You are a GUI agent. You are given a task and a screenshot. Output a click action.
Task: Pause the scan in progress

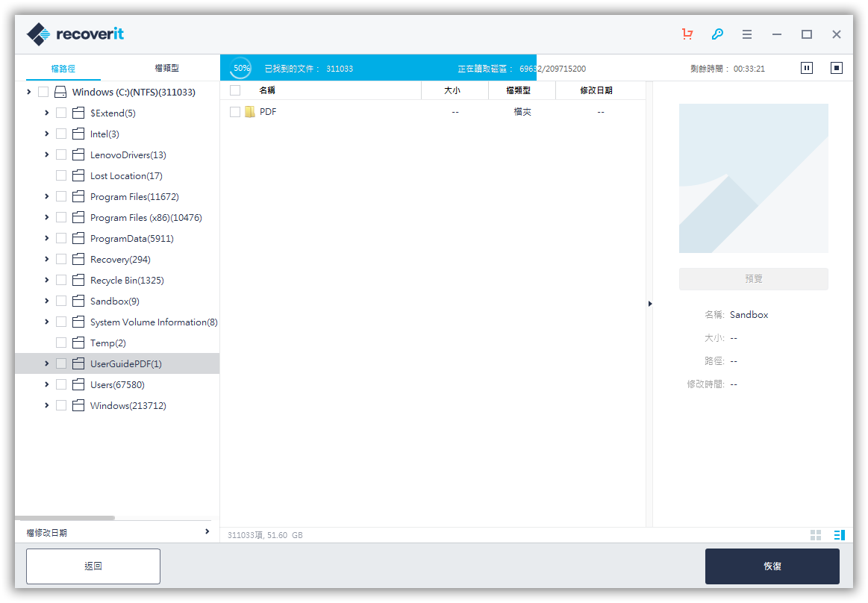coord(807,68)
